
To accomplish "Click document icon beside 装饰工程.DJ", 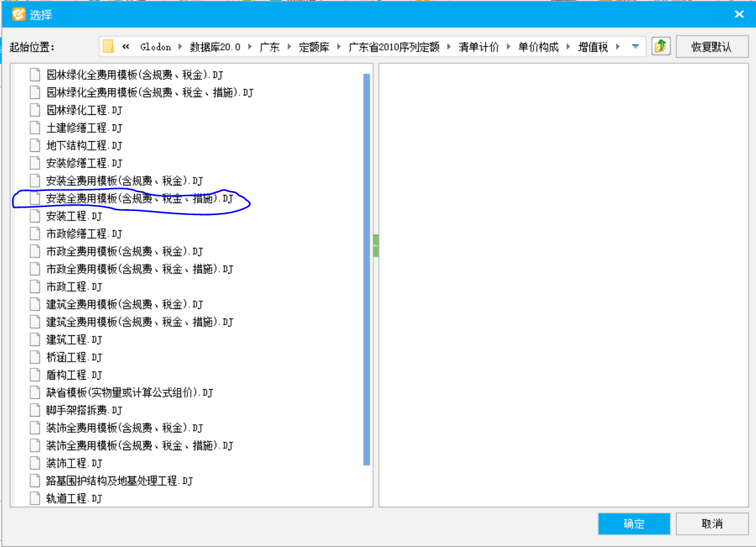I will click(35, 463).
